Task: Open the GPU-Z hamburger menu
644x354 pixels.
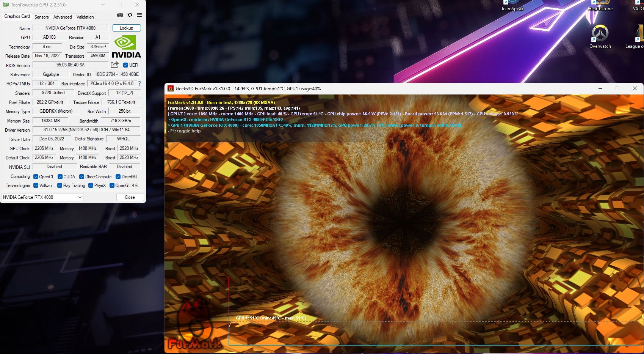Action: click(139, 15)
